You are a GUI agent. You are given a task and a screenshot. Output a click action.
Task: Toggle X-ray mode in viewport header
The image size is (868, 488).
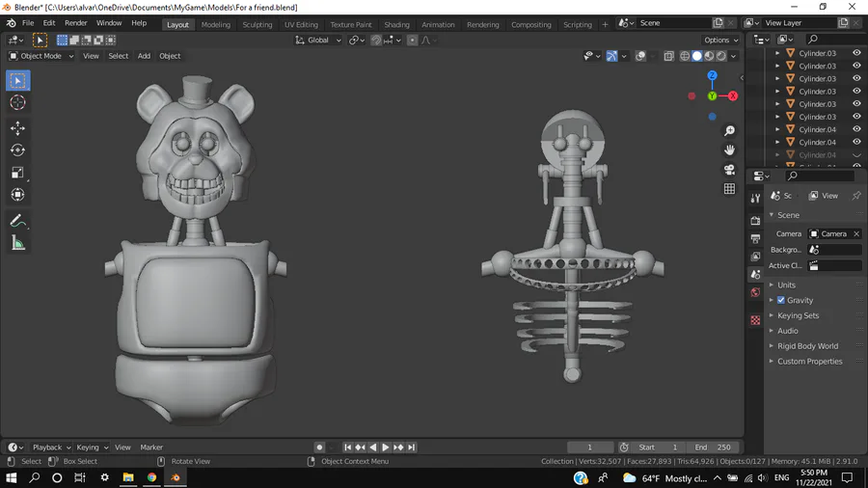pyautogui.click(x=668, y=56)
